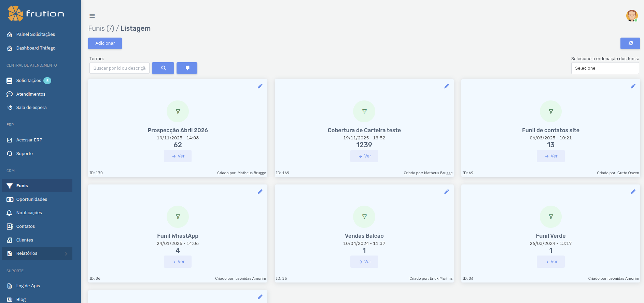This screenshot has height=303, width=644.
Task: Toggle the hamburger sidebar menu
Action: click(x=92, y=16)
